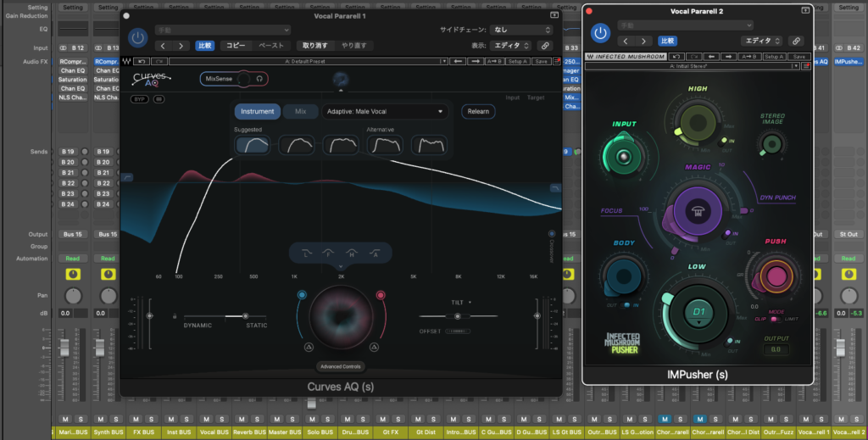Switch to the Mix tab
This screenshot has width=868, height=440.
point(300,111)
